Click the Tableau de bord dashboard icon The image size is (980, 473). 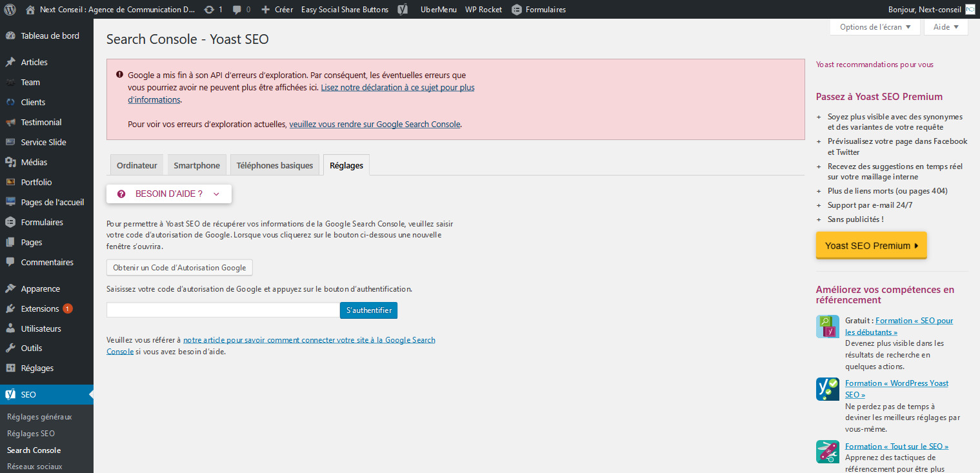tap(10, 35)
